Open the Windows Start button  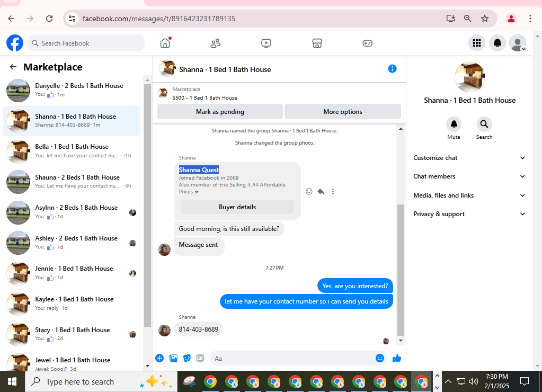click(x=12, y=381)
